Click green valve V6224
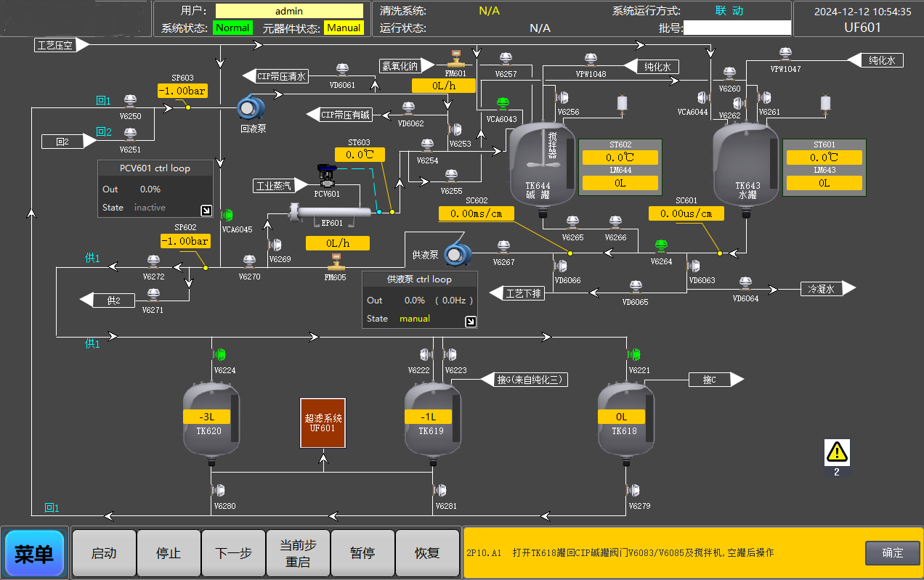The height and width of the screenshot is (580, 924). pos(219,354)
